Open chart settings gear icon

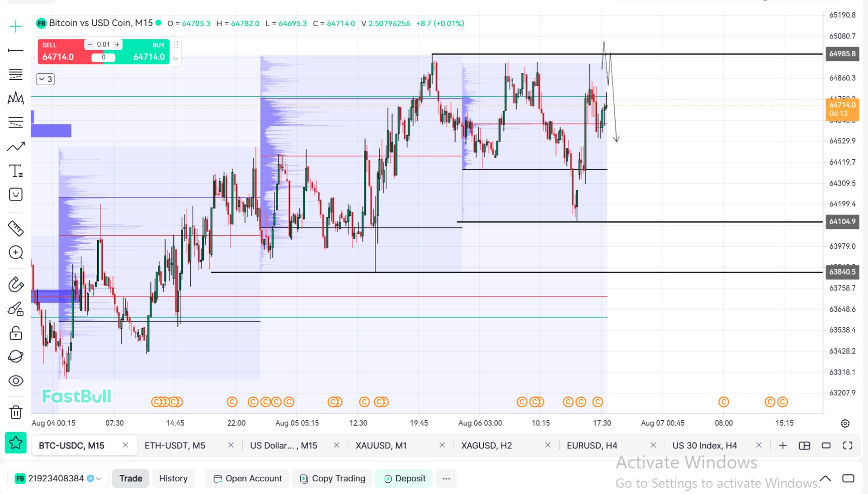click(x=845, y=423)
